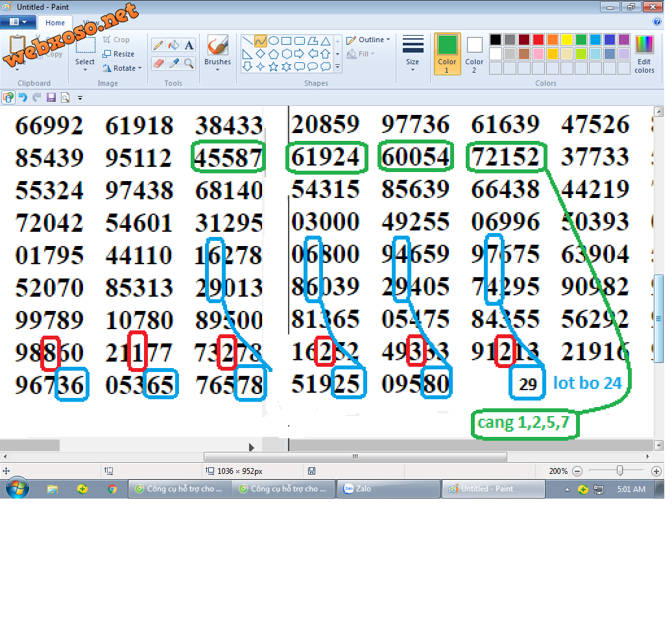Select the Pencil tool
Viewport: 672px width, 618px height.
point(158,45)
